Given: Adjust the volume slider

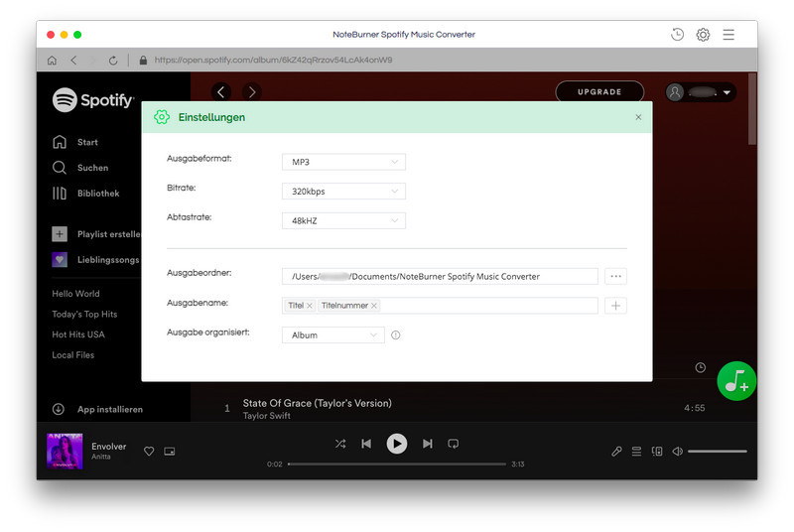Looking at the screenshot, I should [x=717, y=451].
